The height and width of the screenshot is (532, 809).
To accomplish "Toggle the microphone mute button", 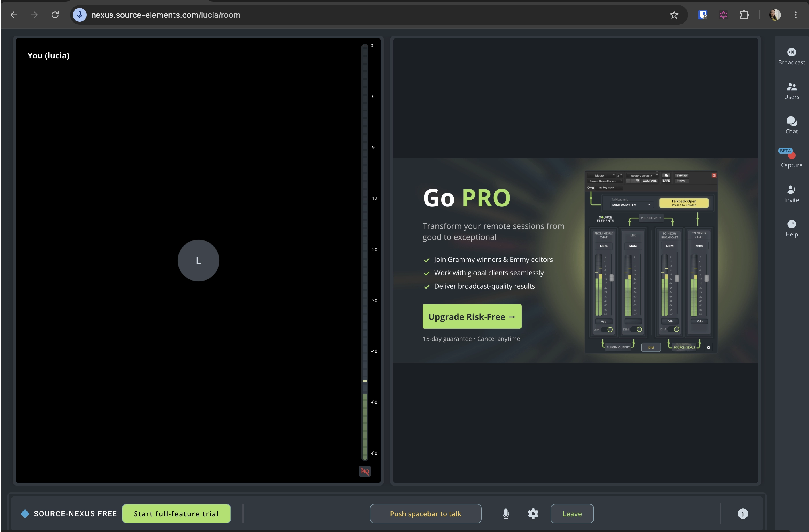I will (505, 513).
